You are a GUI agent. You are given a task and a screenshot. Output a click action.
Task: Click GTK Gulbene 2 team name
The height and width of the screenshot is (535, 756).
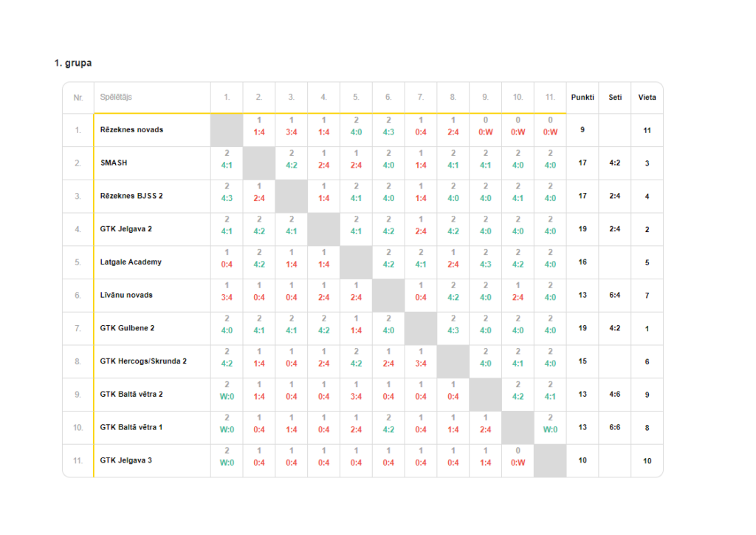coord(127,328)
